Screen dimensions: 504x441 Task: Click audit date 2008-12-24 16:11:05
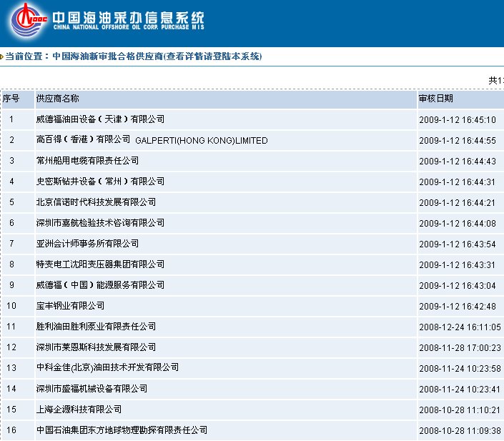click(460, 327)
